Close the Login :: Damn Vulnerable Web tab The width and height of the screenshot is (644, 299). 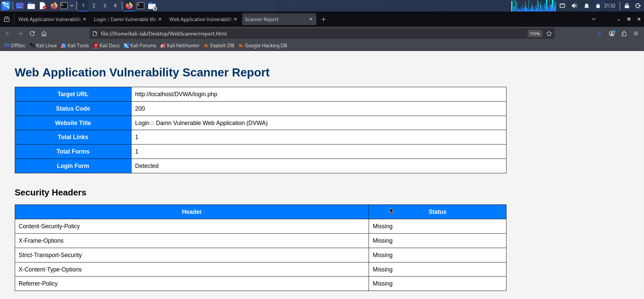click(x=160, y=19)
